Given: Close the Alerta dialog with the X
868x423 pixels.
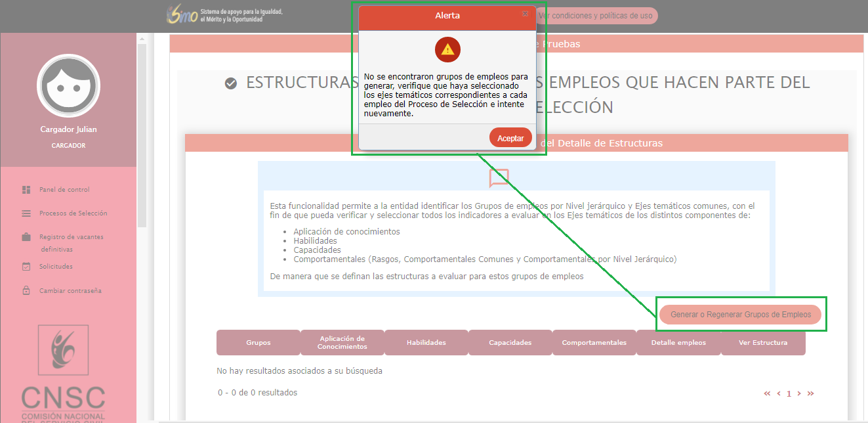Looking at the screenshot, I should pyautogui.click(x=525, y=14).
